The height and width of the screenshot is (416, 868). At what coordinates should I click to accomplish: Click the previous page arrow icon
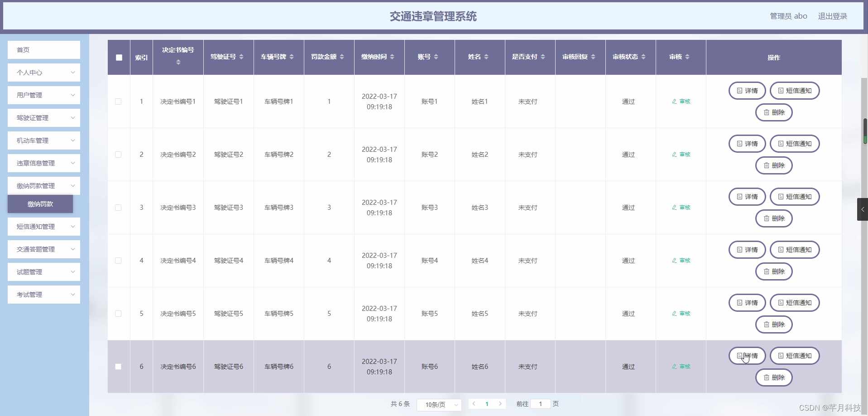[474, 404]
